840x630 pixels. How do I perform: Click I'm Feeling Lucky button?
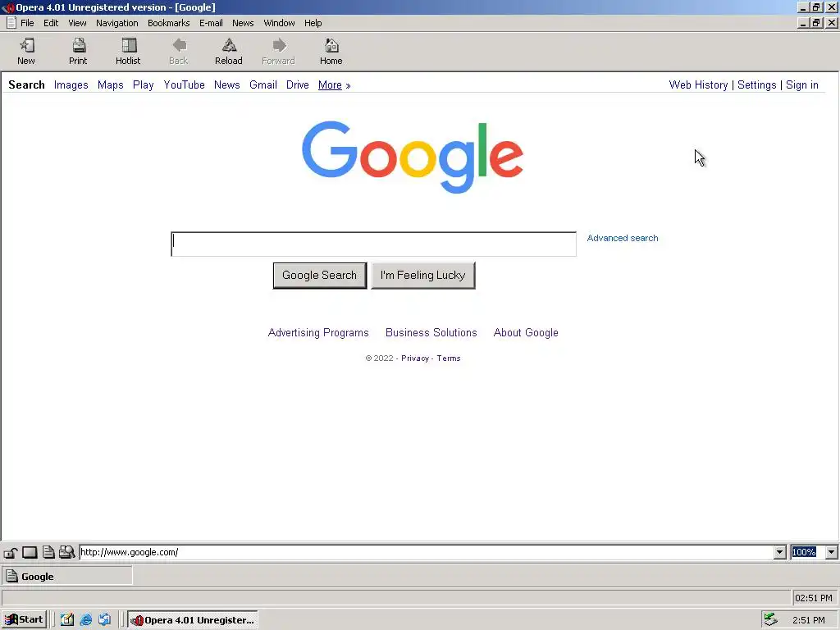point(423,276)
